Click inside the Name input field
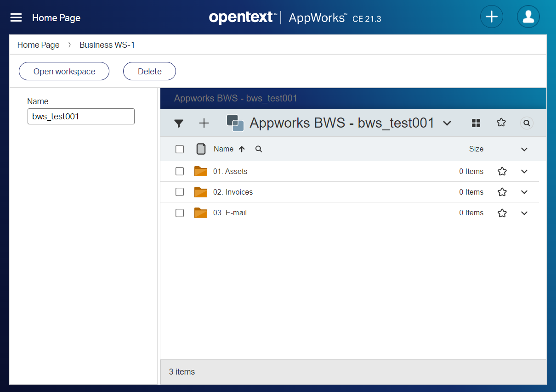 pyautogui.click(x=81, y=117)
